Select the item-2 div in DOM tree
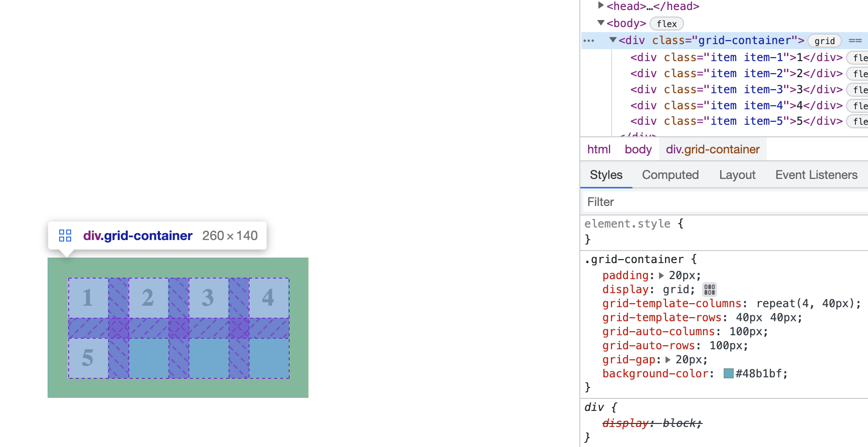The height and width of the screenshot is (447, 868). (737, 74)
